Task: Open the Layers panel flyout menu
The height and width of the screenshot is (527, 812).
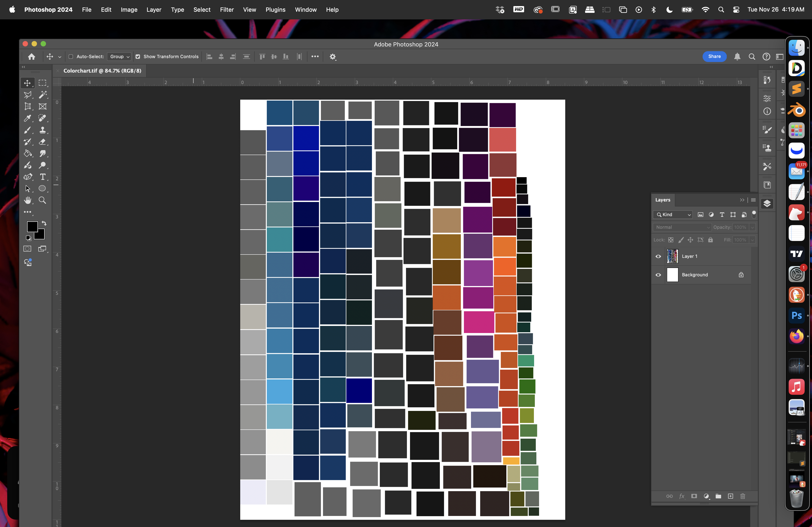Action: pyautogui.click(x=753, y=200)
